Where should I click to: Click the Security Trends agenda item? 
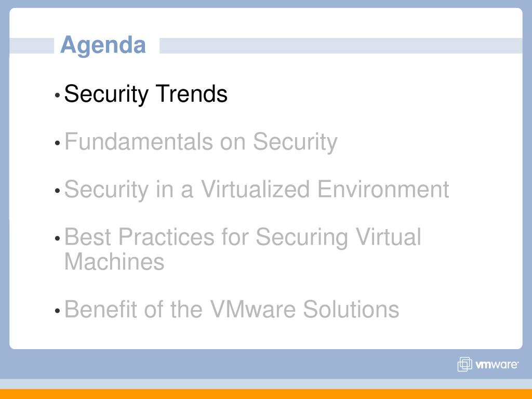pos(145,94)
